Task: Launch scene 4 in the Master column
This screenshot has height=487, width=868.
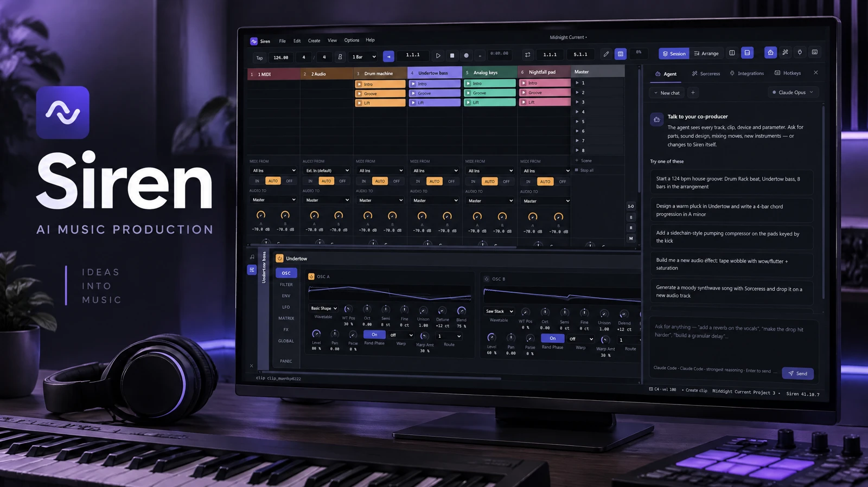Action: pos(577,112)
